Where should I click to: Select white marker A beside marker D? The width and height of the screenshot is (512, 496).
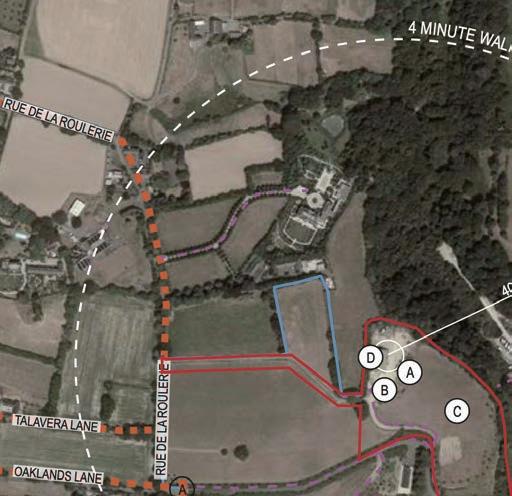(x=410, y=372)
